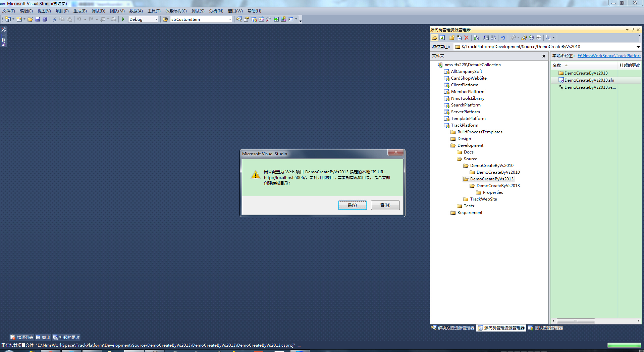The image size is (644, 352).
Task: Click the Command Window toolbar icon
Action: (291, 19)
